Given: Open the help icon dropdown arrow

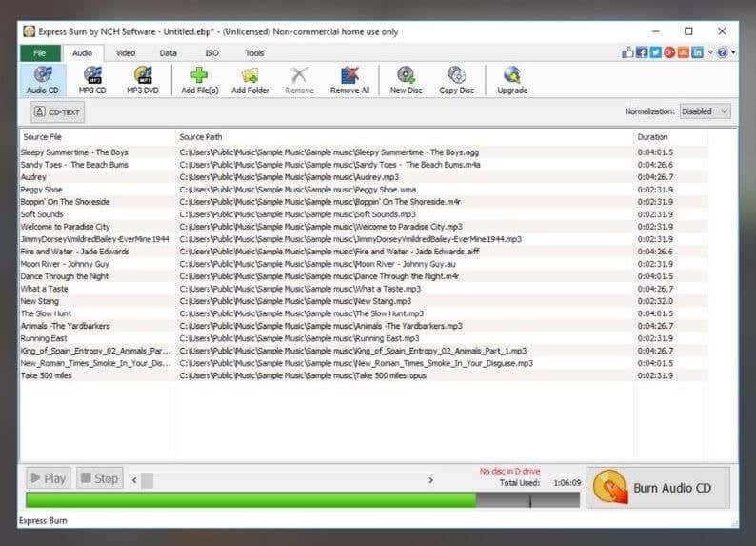Looking at the screenshot, I should pos(733,52).
